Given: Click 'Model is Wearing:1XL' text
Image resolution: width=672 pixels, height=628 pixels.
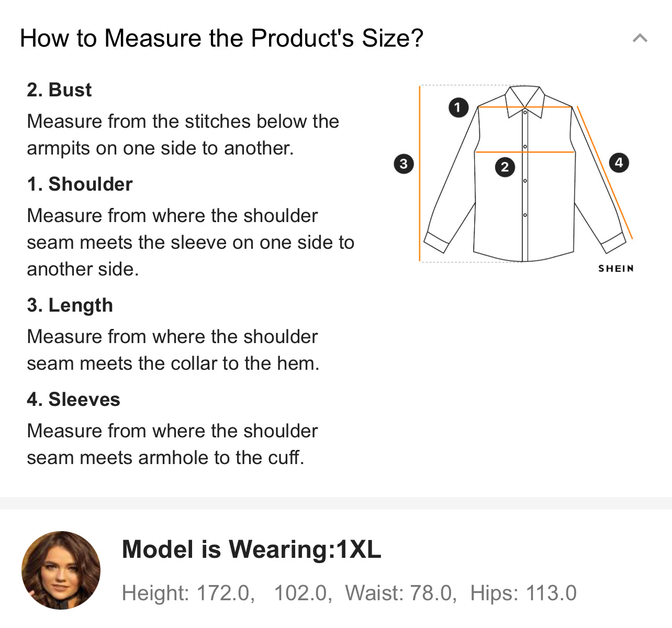Looking at the screenshot, I should 251,549.
